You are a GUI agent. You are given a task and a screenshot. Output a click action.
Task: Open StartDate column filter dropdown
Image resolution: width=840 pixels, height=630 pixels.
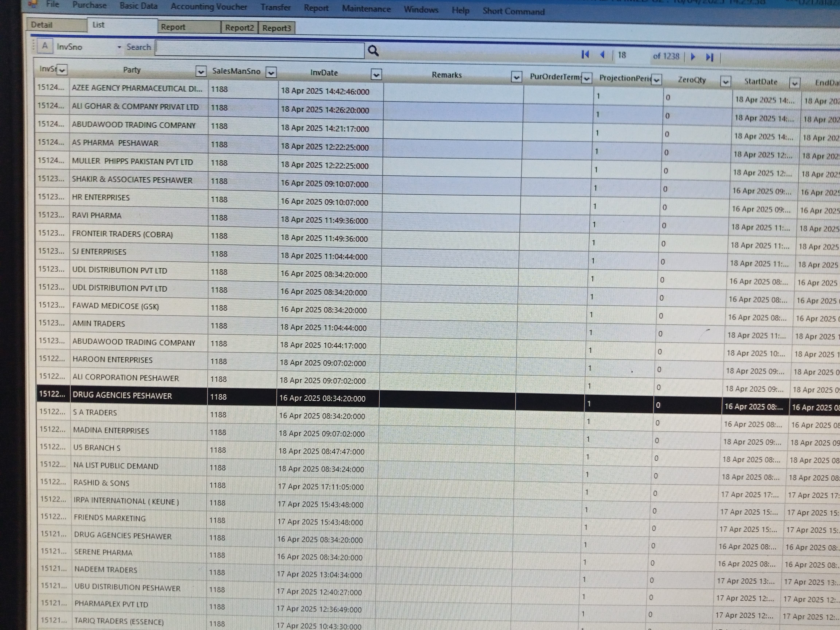pos(794,83)
